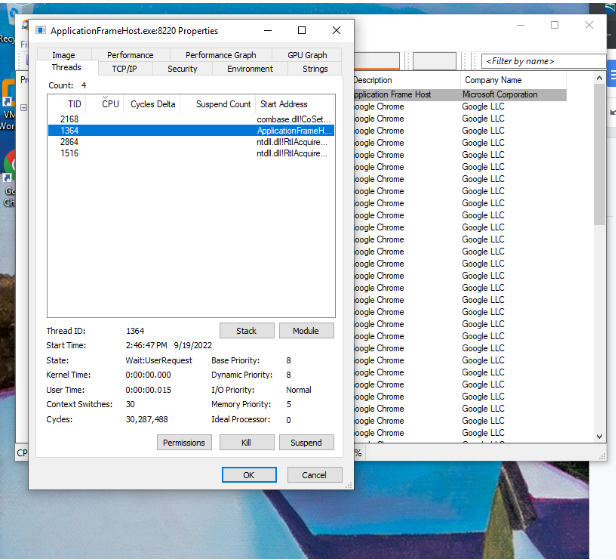Switch to Environment tab
The height and width of the screenshot is (560, 616).
coord(250,69)
